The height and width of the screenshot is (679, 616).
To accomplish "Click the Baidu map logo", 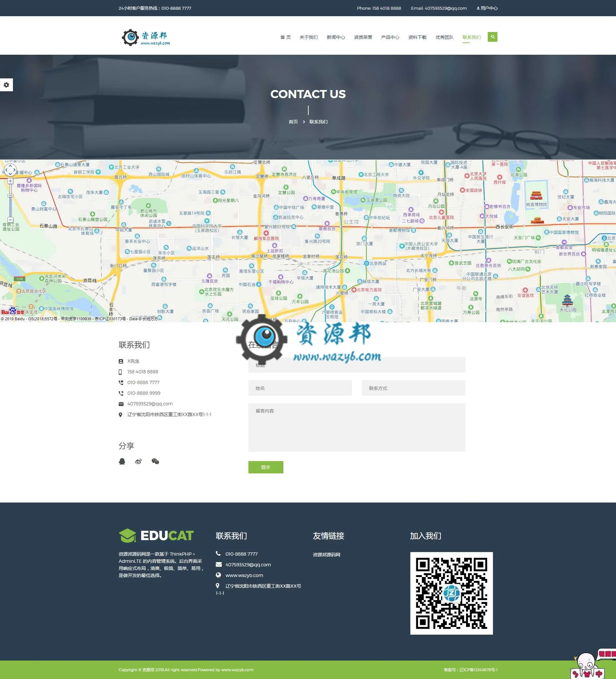I will pos(13,311).
